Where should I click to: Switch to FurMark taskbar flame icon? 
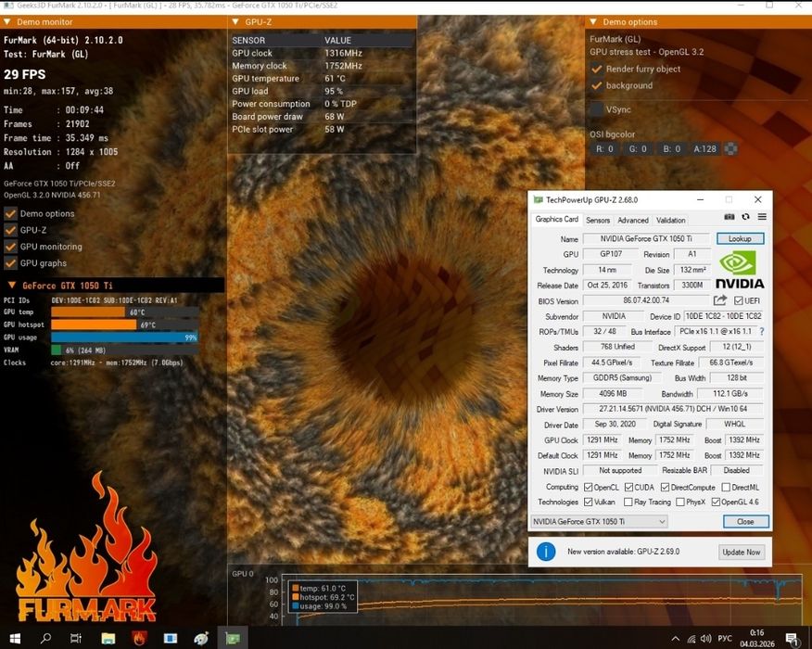coord(139,638)
